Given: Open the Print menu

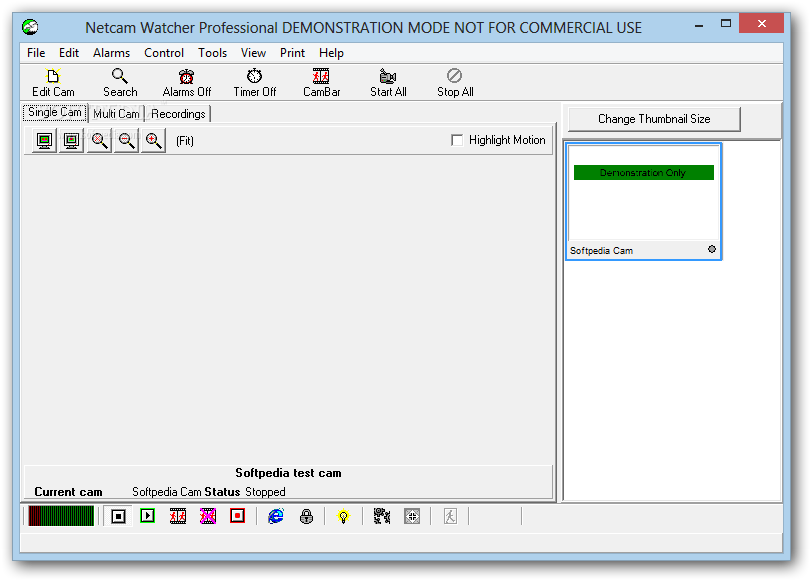Looking at the screenshot, I should [x=292, y=53].
